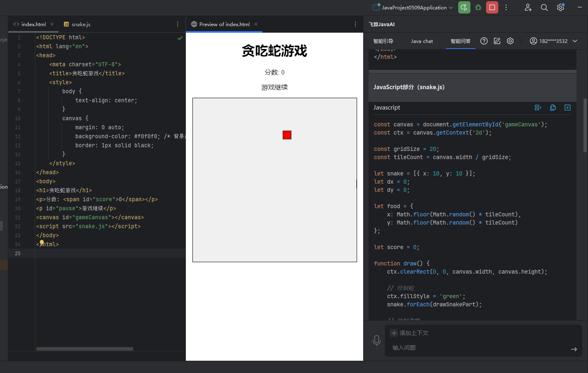The height and width of the screenshot is (373, 588).
Task: Click the <!DOCTYPE html> line
Action: point(61,37)
